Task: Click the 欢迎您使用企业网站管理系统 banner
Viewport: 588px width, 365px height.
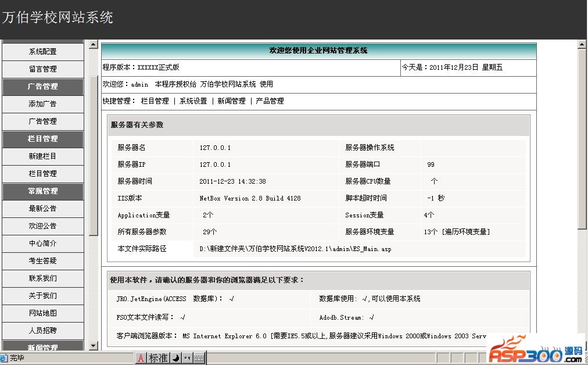Action: (x=318, y=51)
